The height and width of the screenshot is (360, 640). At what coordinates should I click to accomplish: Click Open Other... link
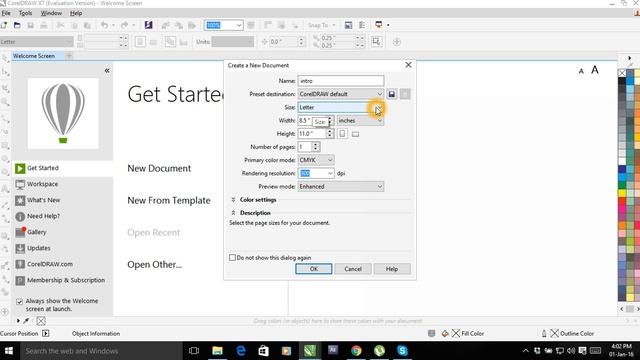pyautogui.click(x=154, y=264)
